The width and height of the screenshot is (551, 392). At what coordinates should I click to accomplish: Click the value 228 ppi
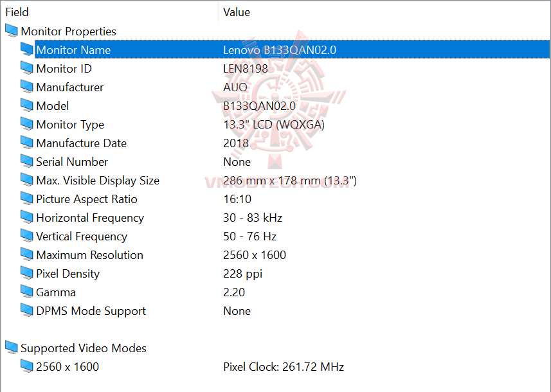pos(243,274)
